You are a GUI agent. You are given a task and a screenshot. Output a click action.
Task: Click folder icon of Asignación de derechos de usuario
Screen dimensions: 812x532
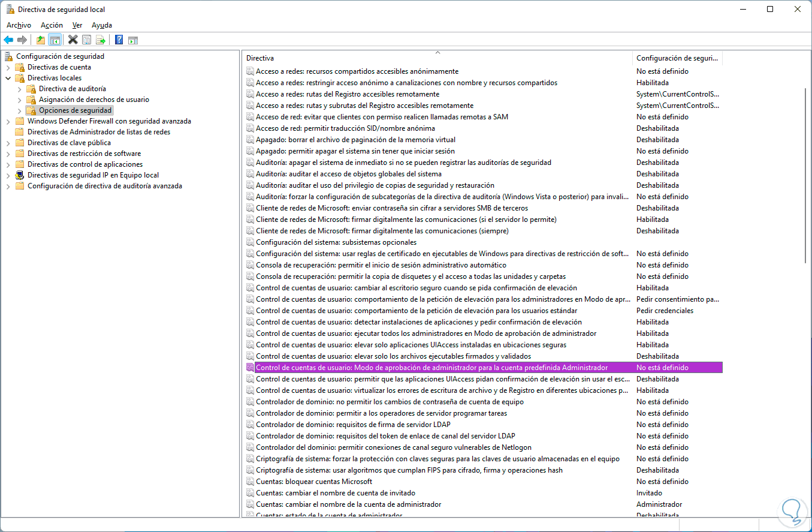coord(31,100)
